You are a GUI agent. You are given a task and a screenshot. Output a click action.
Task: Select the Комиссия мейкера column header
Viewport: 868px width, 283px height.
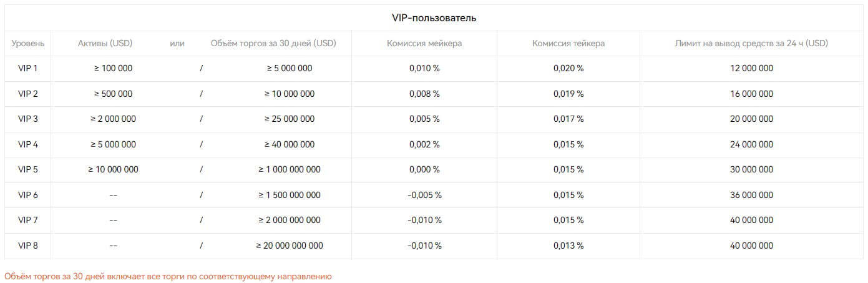pyautogui.click(x=424, y=43)
